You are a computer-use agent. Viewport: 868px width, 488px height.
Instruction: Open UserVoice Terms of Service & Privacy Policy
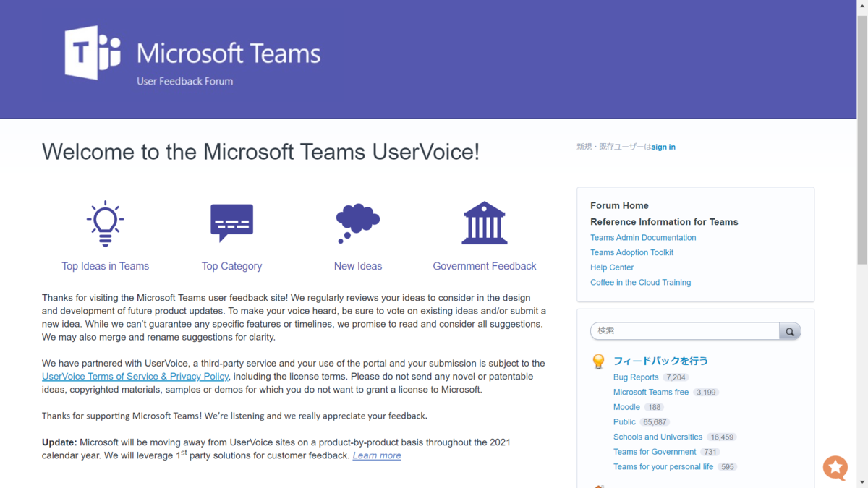click(x=135, y=377)
